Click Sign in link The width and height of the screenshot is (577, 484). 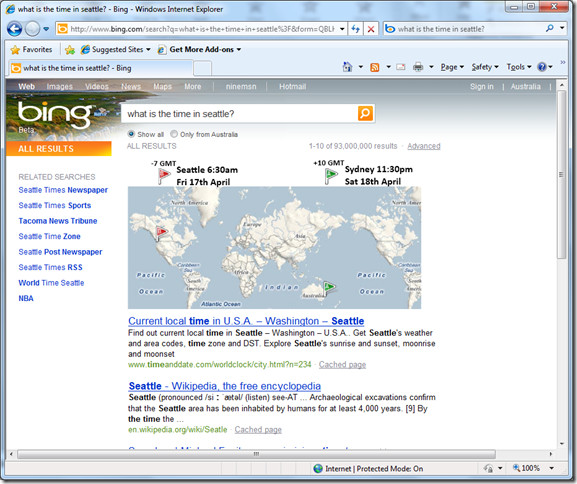pos(482,86)
